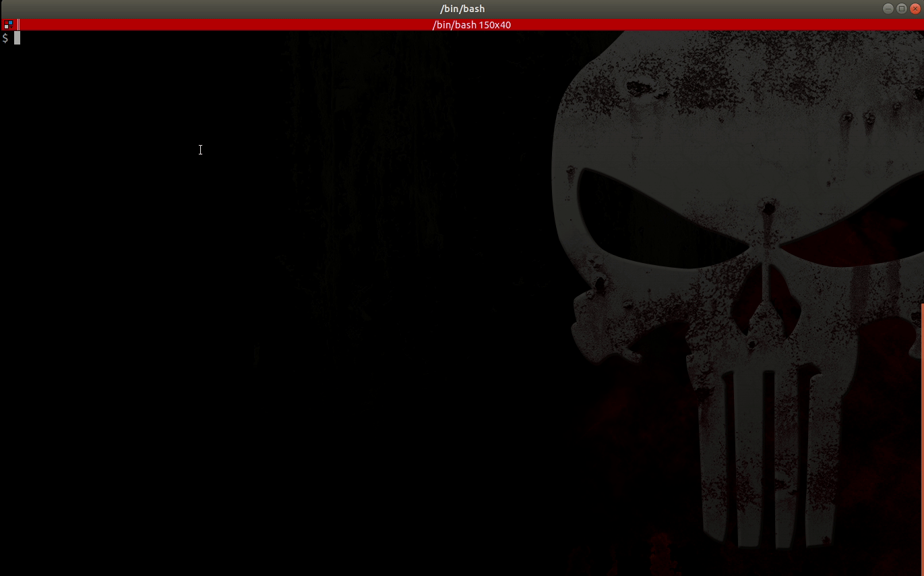Focus the terminal at the $ prompt
This screenshot has height=576, width=924.
point(18,38)
